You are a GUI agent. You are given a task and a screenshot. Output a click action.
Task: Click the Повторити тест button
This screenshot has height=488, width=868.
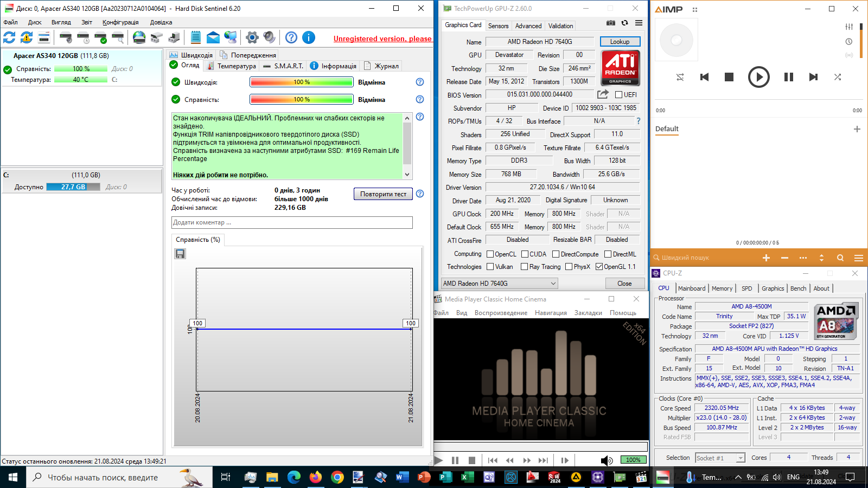(383, 194)
